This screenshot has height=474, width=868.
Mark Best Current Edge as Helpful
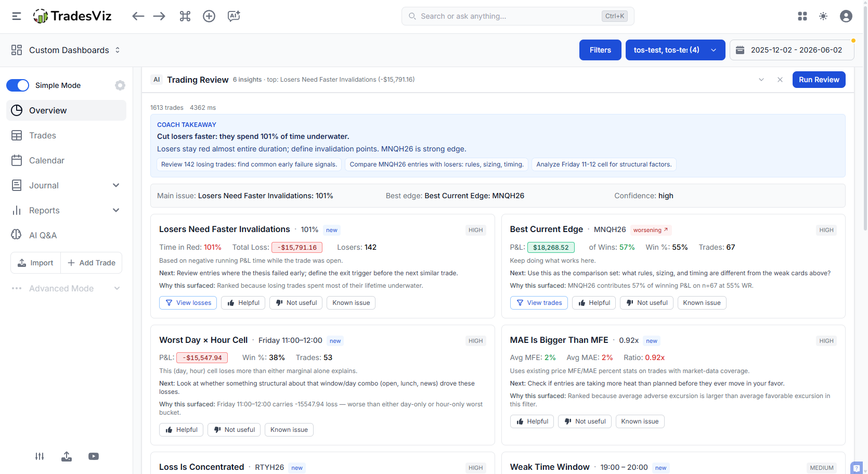[x=594, y=303]
